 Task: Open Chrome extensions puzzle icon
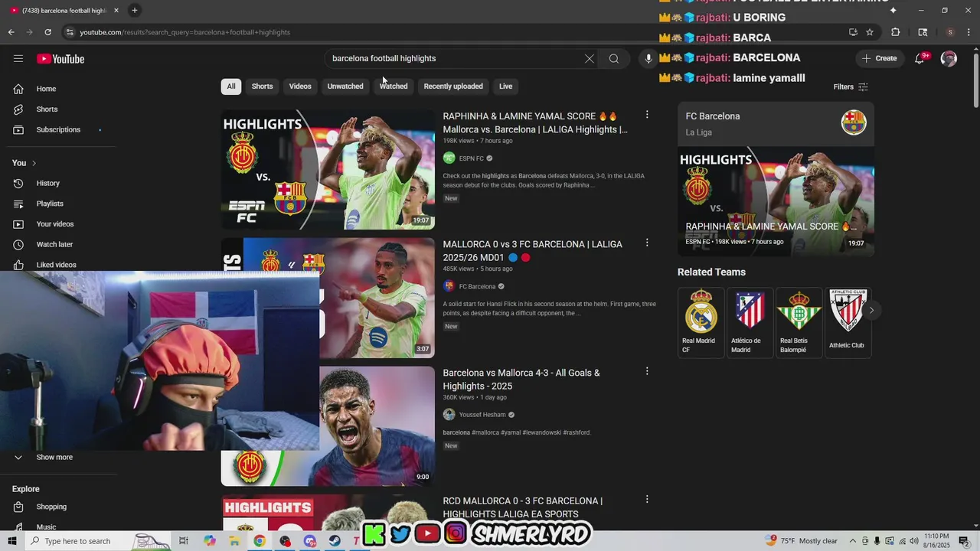[x=896, y=32]
